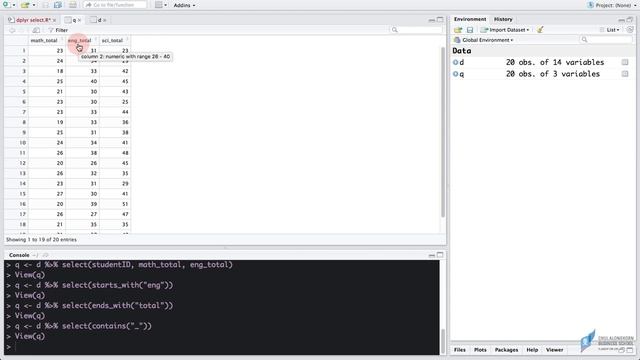Click the sci_total value 48 in row 11
The image size is (640, 360).
coord(125,153)
